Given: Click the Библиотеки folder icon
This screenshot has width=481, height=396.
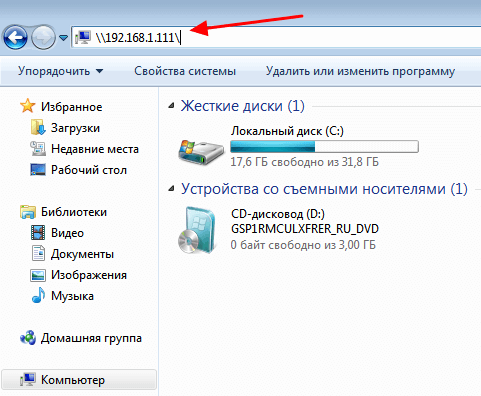Looking at the screenshot, I should [28, 212].
